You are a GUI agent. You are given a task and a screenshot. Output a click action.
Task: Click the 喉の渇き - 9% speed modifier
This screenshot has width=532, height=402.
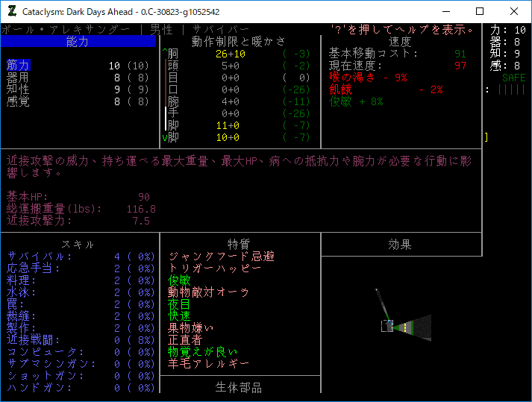click(x=369, y=78)
